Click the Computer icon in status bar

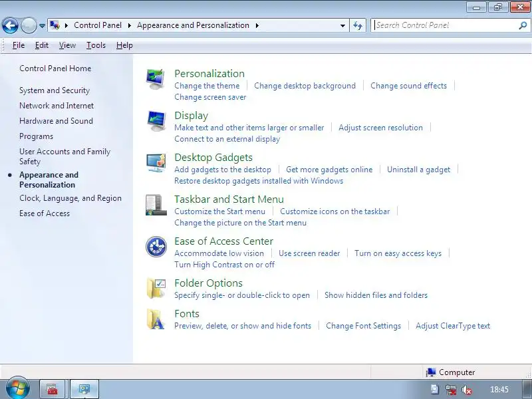pyautogui.click(x=430, y=372)
